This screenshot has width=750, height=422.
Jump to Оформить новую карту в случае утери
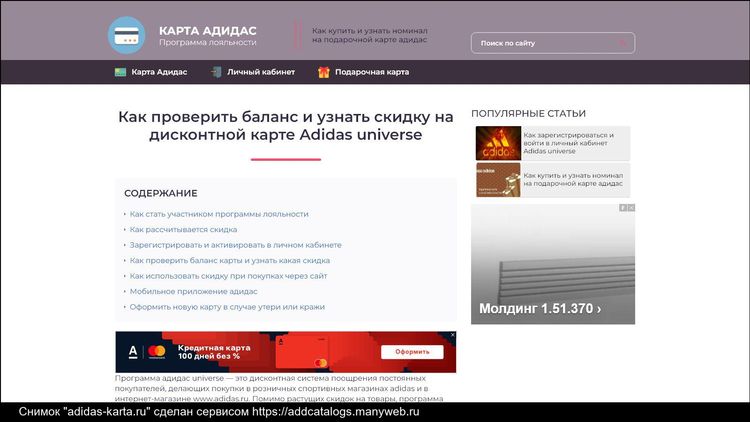[x=227, y=307]
